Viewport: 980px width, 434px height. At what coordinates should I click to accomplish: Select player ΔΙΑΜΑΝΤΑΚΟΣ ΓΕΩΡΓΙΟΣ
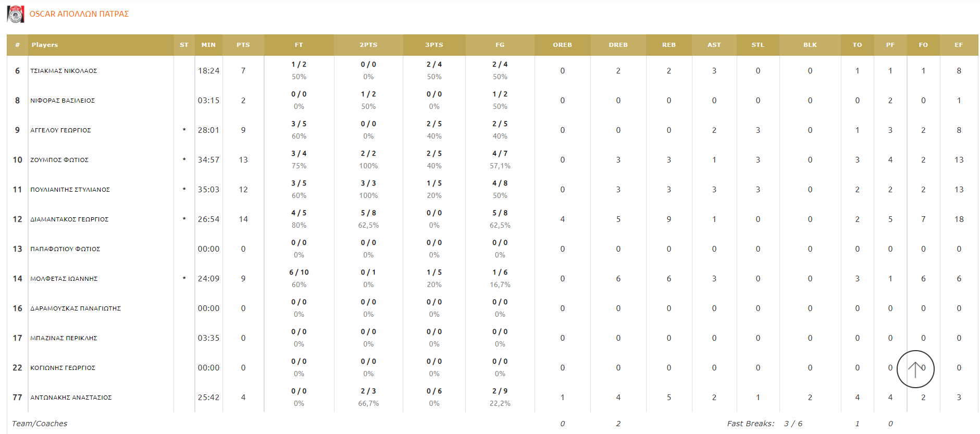click(69, 219)
